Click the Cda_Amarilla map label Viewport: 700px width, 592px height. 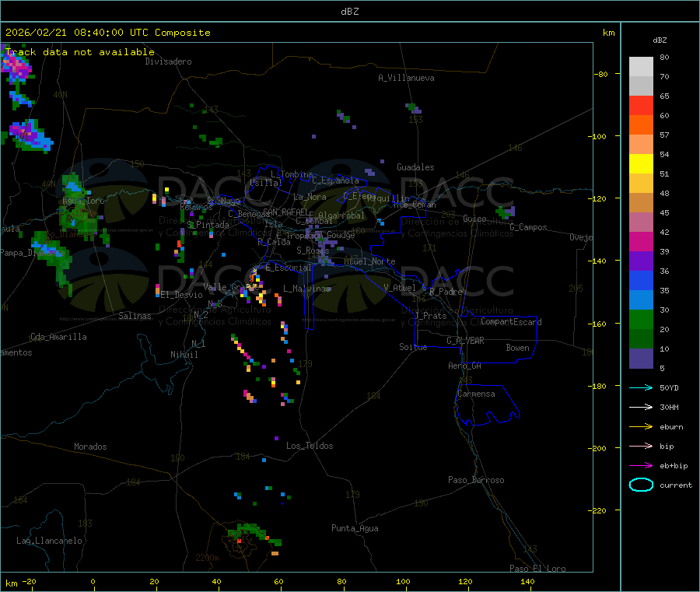tap(58, 337)
